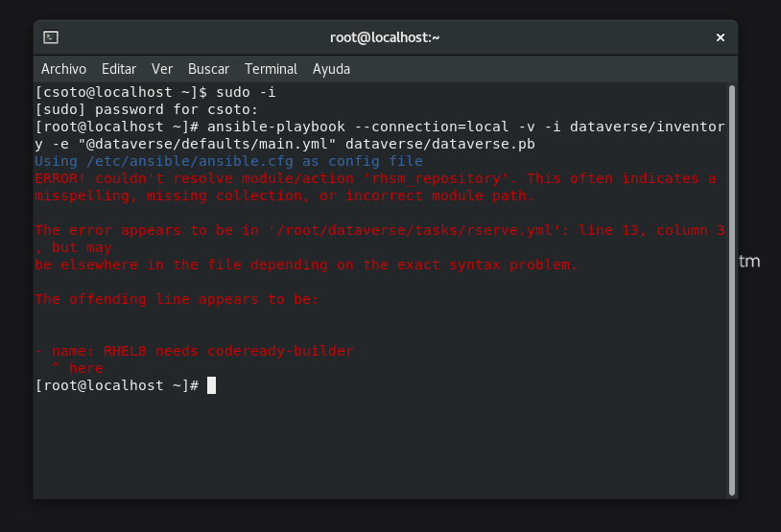Open the Terminal menu

coord(271,69)
